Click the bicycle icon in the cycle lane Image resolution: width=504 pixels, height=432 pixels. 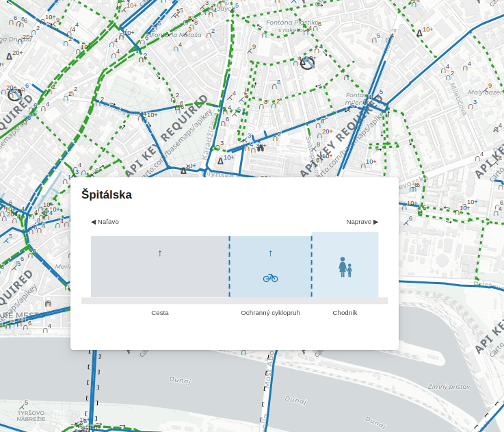point(270,278)
